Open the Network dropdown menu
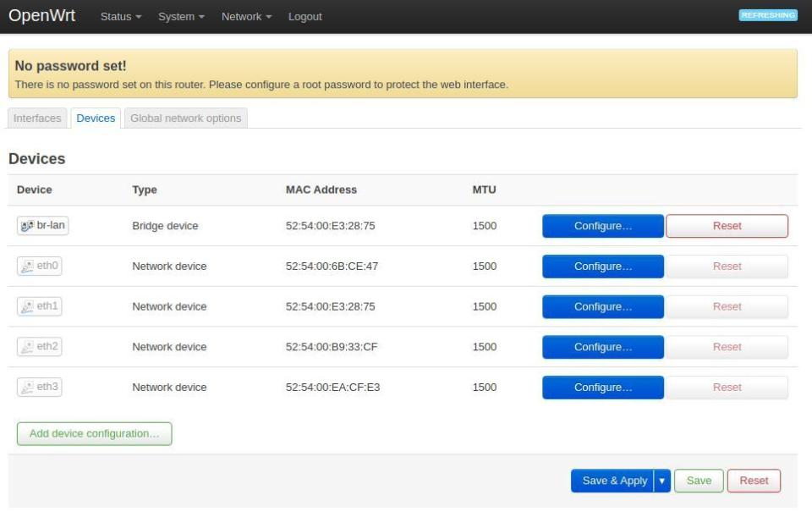Viewport: 812px width, 517px height. pos(245,15)
